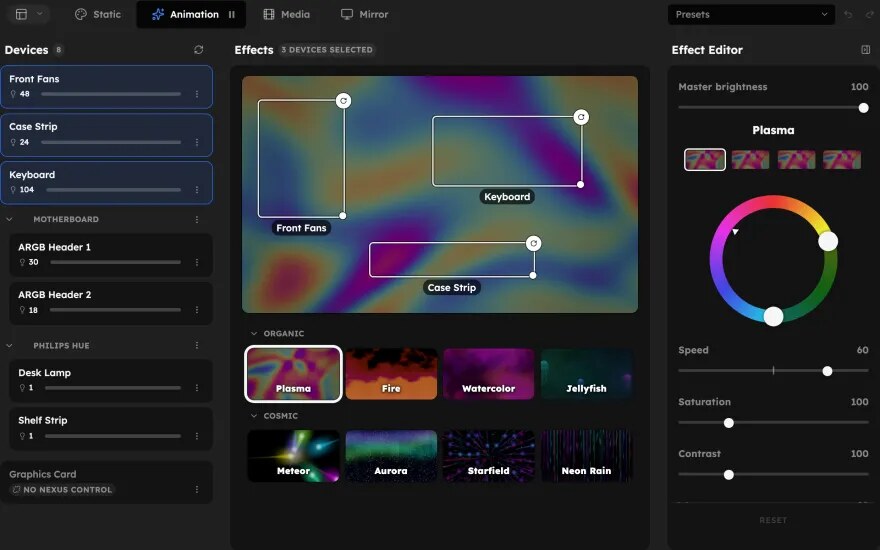Viewport: 880px width, 550px height.
Task: Open Keyboard device options menu
Action: coord(197,190)
